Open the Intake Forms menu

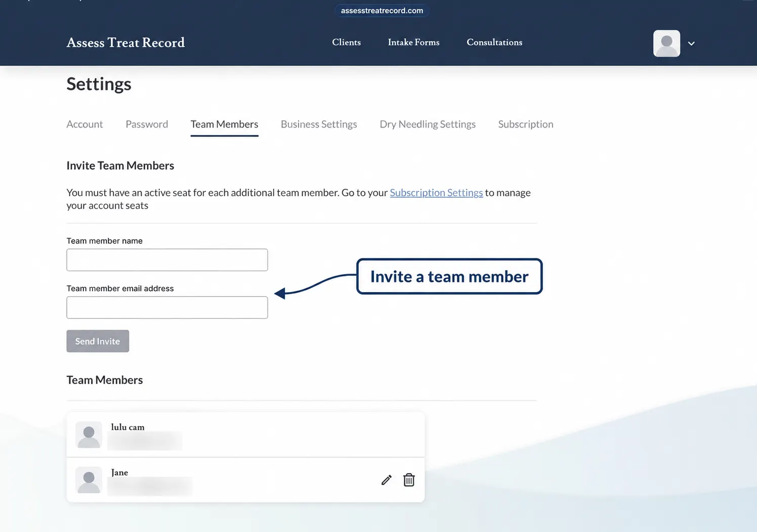(413, 43)
